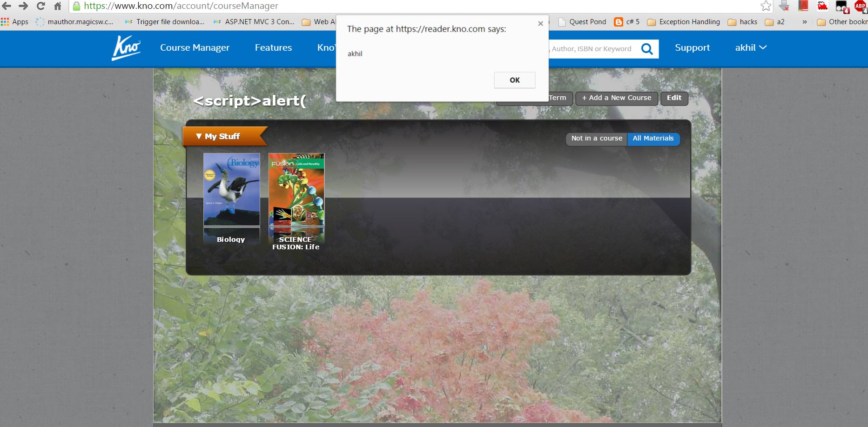Viewport: 868px width, 427px height.
Task: Click the Biology title label
Action: (x=231, y=240)
